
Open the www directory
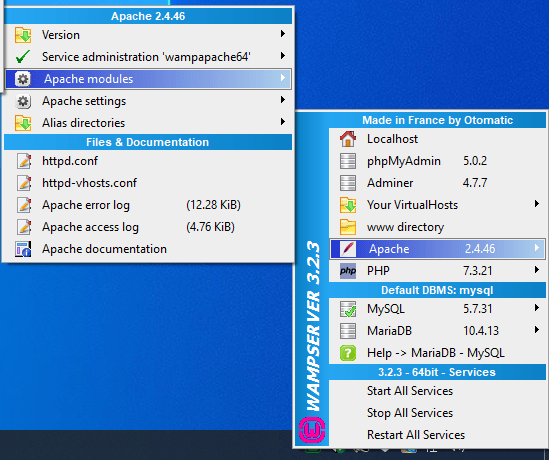437,227
